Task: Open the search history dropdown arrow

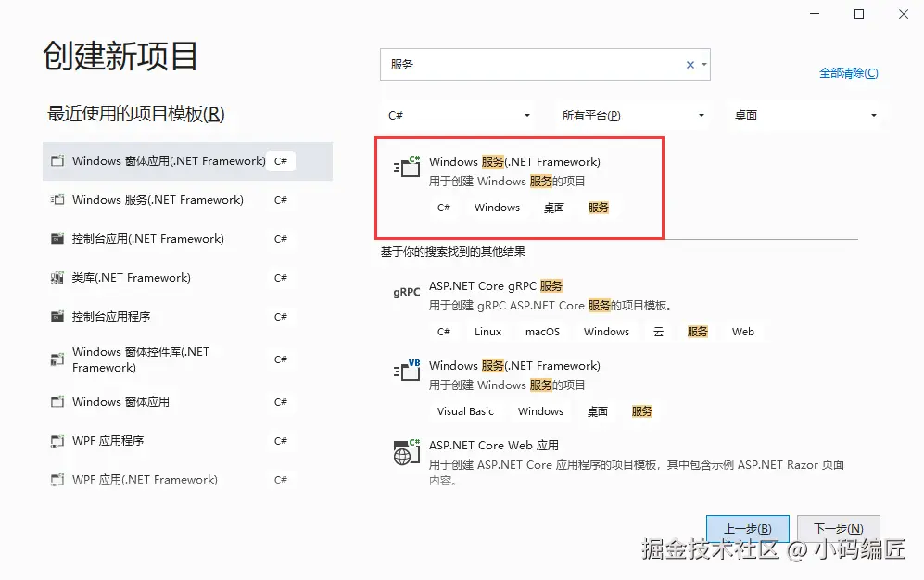Action: click(x=704, y=65)
